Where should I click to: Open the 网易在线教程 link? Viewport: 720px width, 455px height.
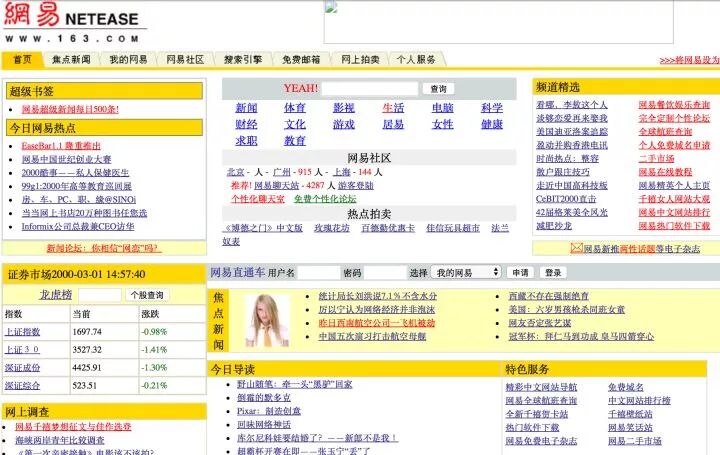point(665,172)
